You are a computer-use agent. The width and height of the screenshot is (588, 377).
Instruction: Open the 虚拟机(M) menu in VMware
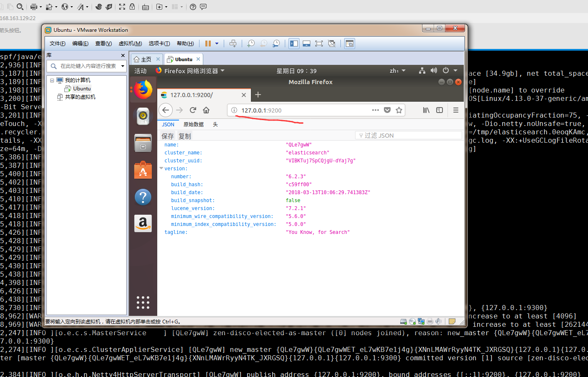[130, 44]
